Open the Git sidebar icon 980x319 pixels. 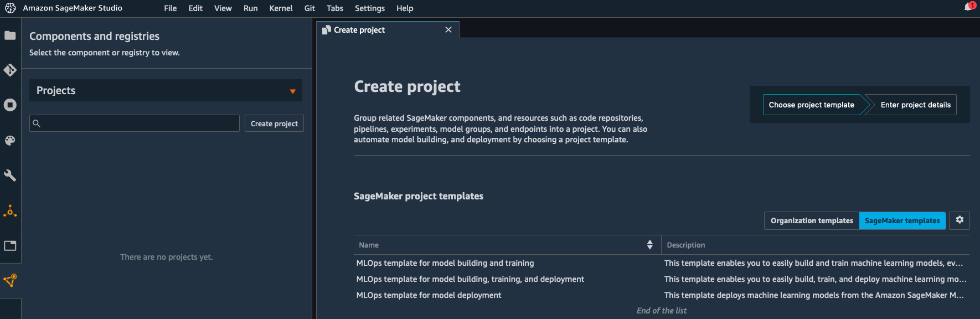[x=10, y=70]
